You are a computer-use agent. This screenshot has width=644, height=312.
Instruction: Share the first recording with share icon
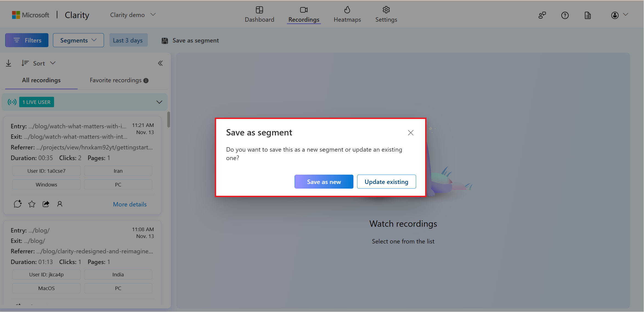click(46, 204)
